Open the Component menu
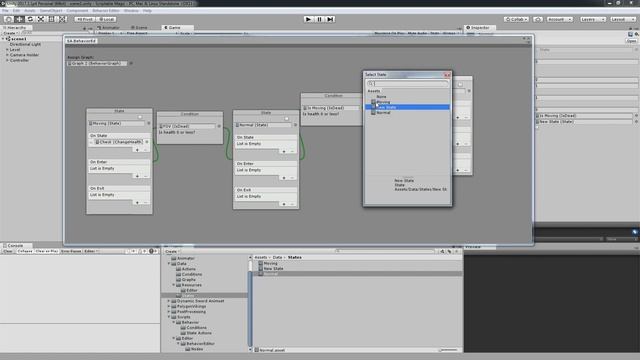Image resolution: width=640 pixels, height=360 pixels. click(77, 11)
